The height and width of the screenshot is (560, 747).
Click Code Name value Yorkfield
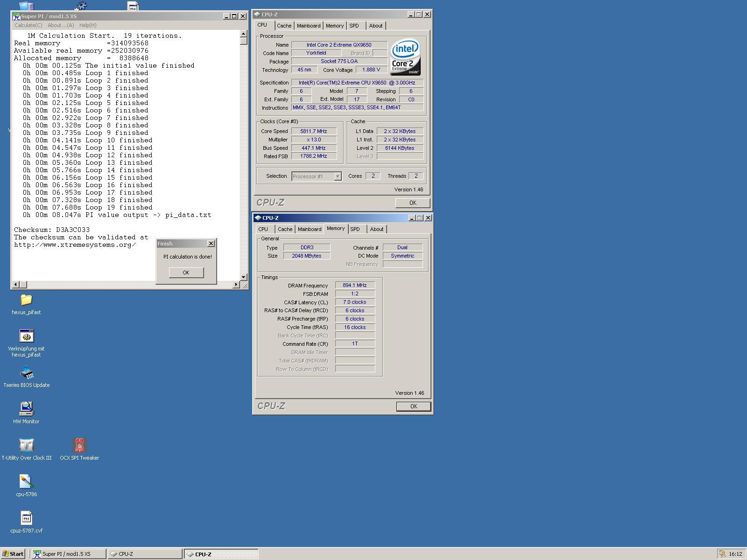point(317,53)
